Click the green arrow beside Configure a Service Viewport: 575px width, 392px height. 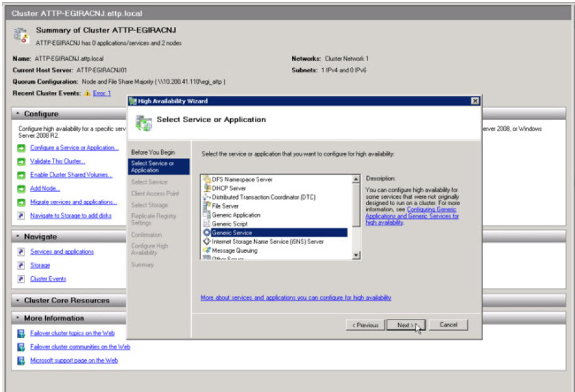coord(21,148)
